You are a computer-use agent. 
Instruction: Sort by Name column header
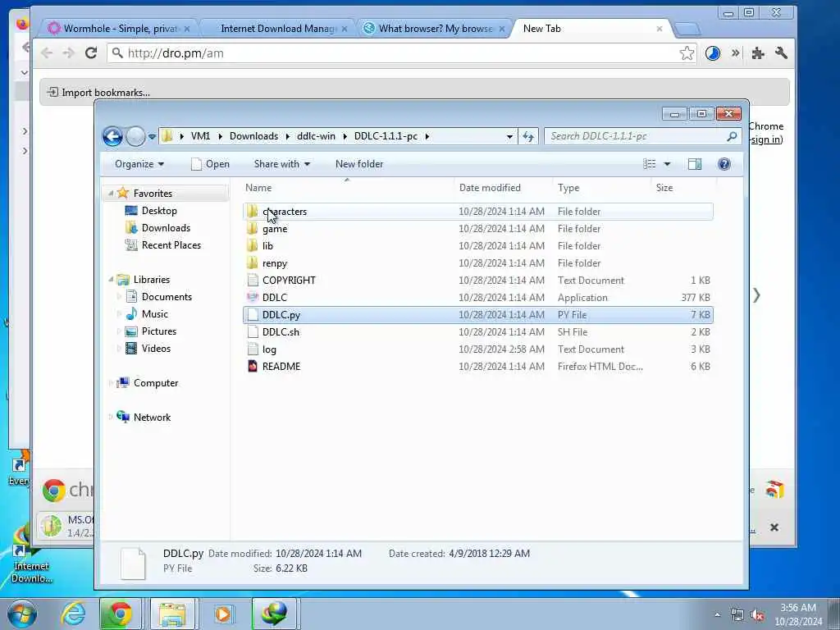coord(258,188)
